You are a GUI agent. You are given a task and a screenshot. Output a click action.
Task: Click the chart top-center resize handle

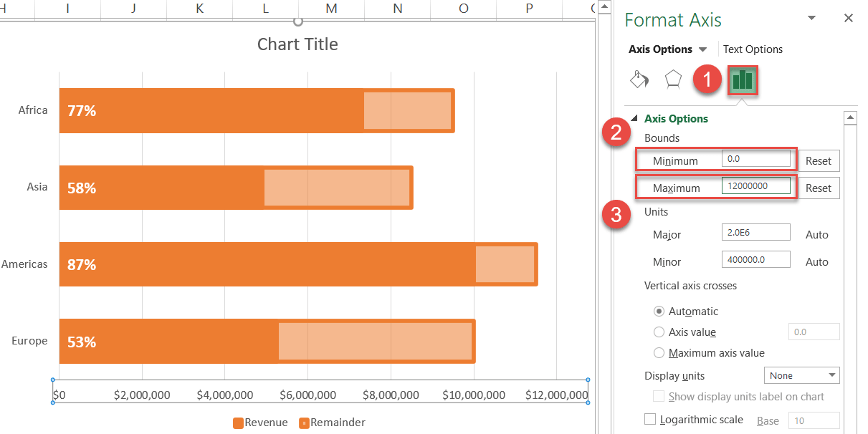298,21
